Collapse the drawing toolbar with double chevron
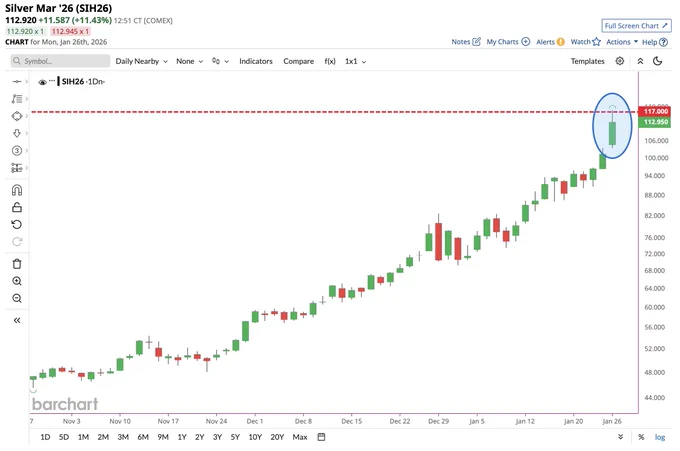The width and height of the screenshot is (680, 451). tap(16, 320)
